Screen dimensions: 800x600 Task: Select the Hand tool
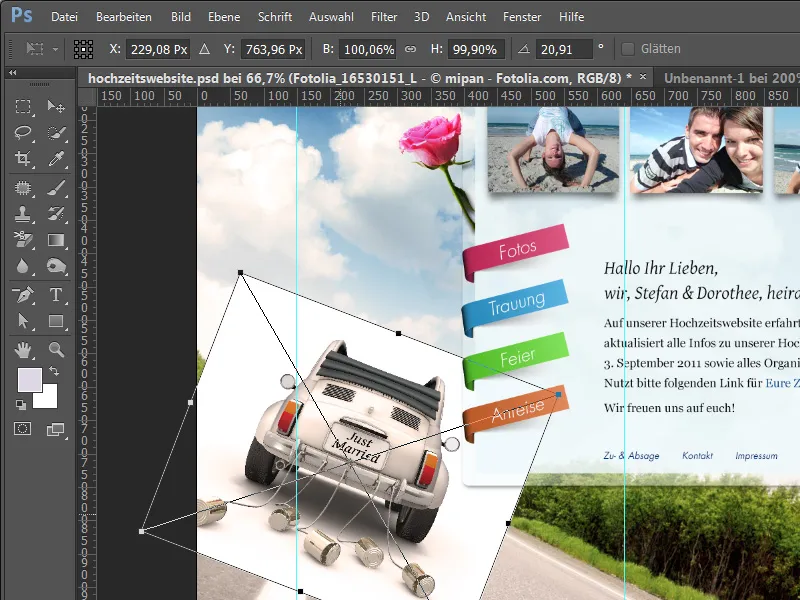pyautogui.click(x=22, y=349)
